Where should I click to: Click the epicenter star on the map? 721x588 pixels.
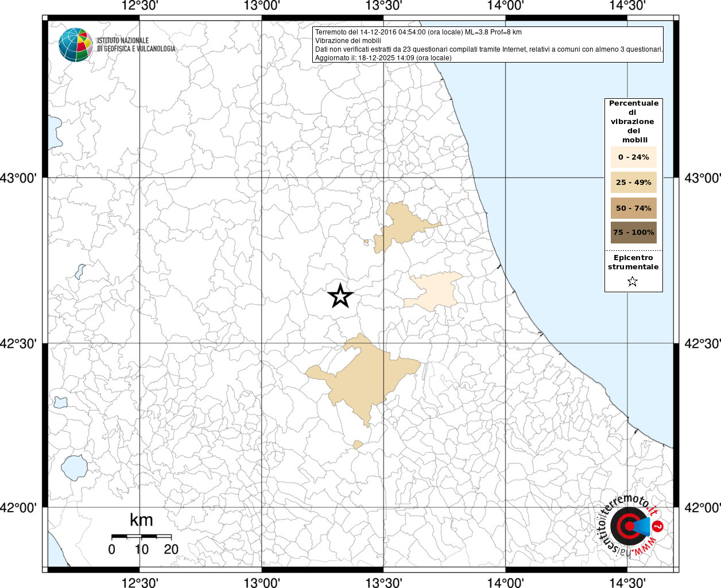pyautogui.click(x=340, y=296)
